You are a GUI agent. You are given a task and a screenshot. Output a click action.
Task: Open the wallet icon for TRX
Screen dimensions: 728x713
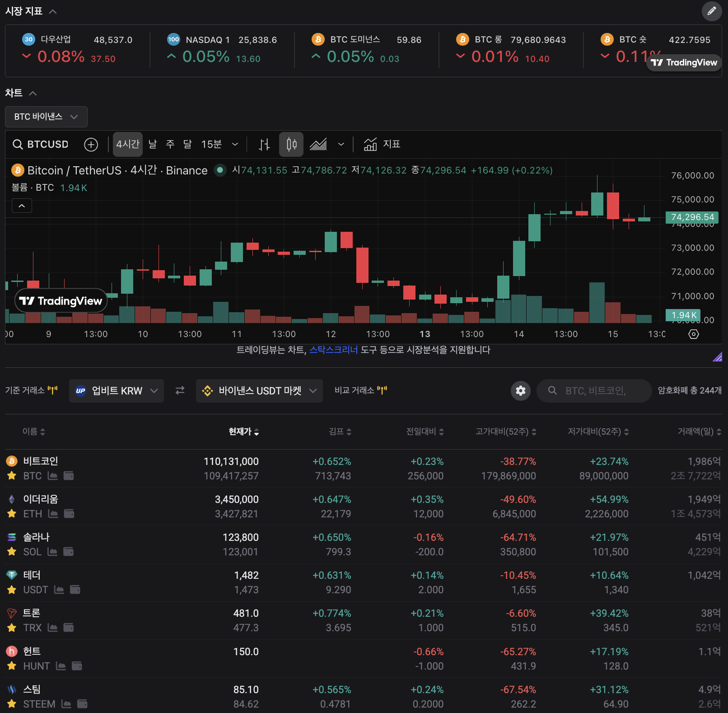coord(69,627)
